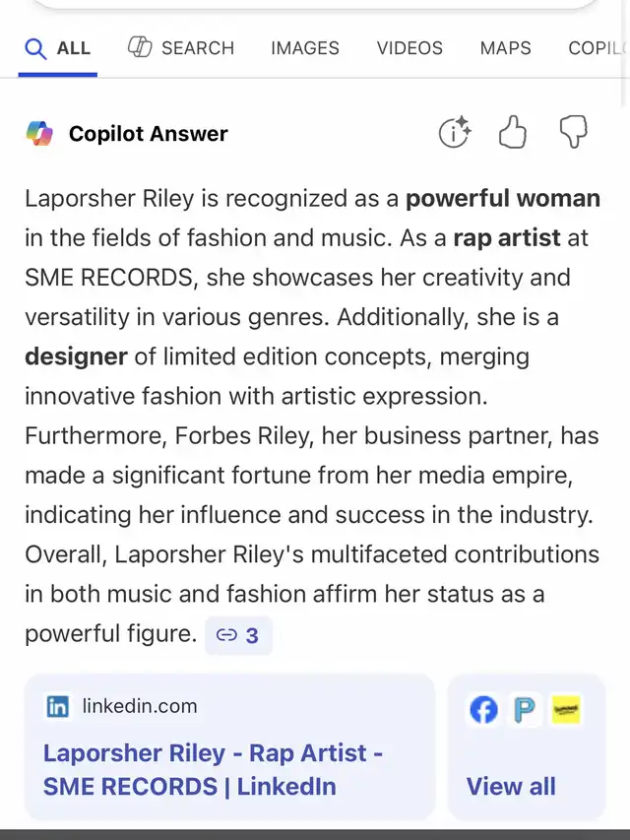The height and width of the screenshot is (840, 630).
Task: Click the Copilot Answer heading
Action: [x=149, y=134]
